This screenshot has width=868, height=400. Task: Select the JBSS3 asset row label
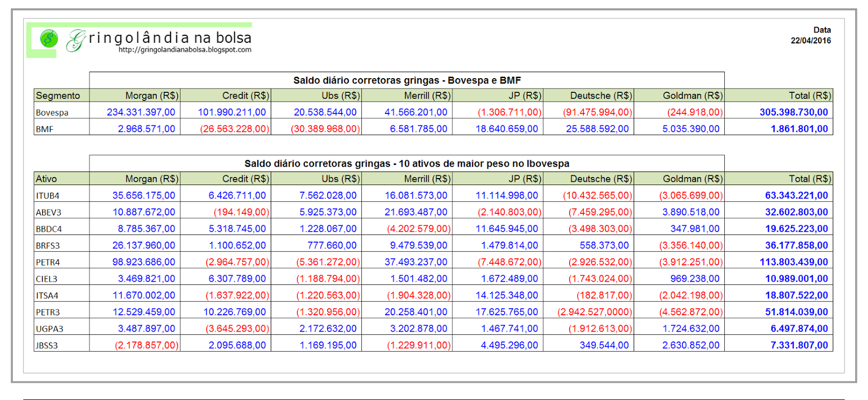47,346
